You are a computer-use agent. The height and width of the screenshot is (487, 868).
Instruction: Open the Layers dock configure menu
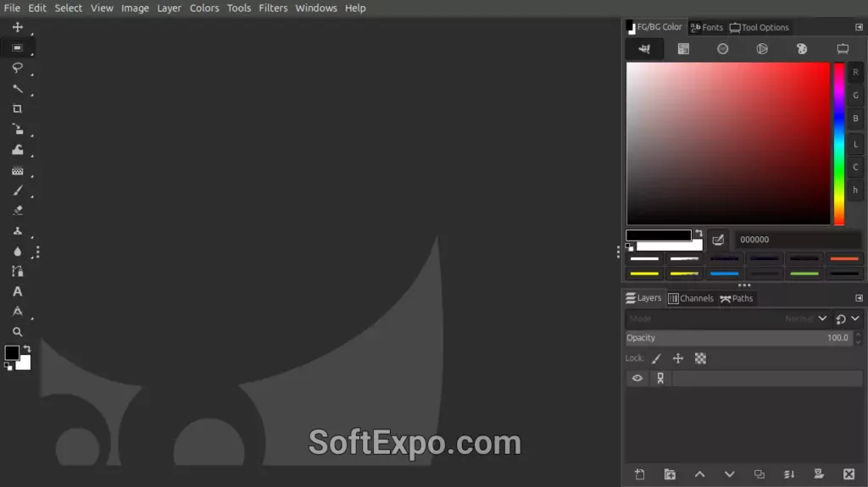[x=859, y=298]
